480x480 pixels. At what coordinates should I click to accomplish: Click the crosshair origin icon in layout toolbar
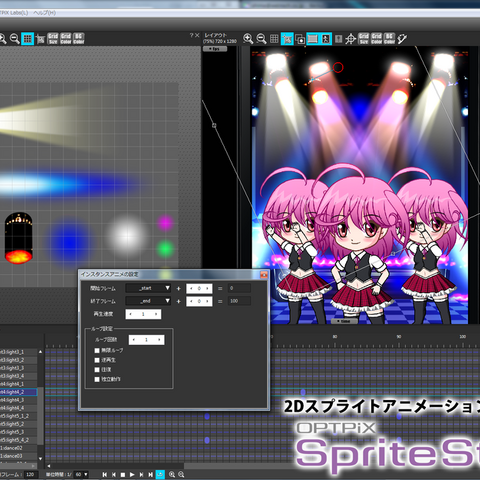click(x=350, y=39)
